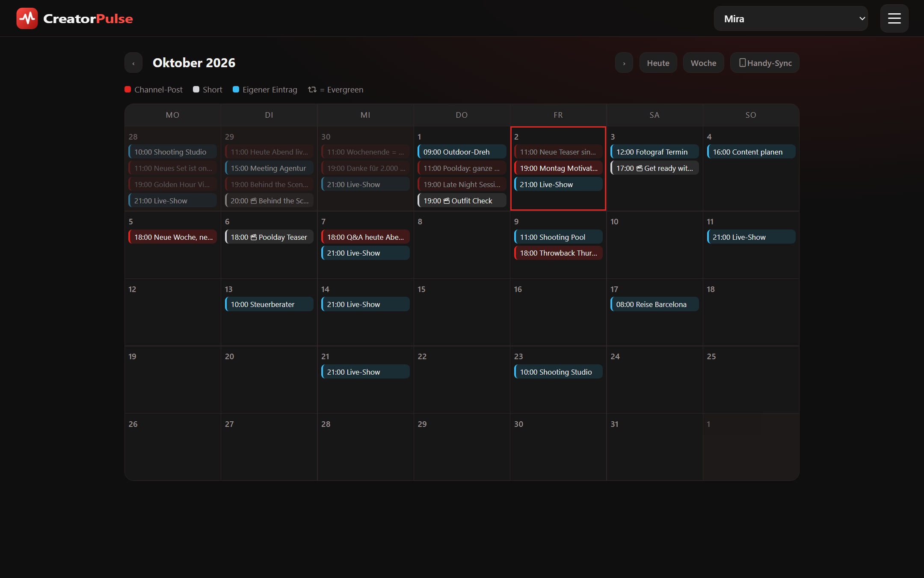Open 19:00 Danke für 2.000 post

point(365,168)
